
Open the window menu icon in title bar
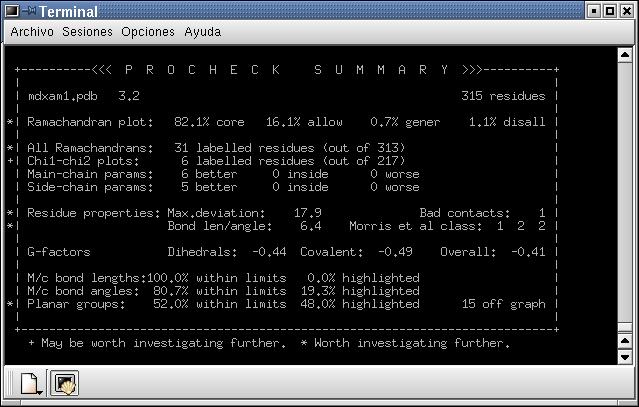12,11
